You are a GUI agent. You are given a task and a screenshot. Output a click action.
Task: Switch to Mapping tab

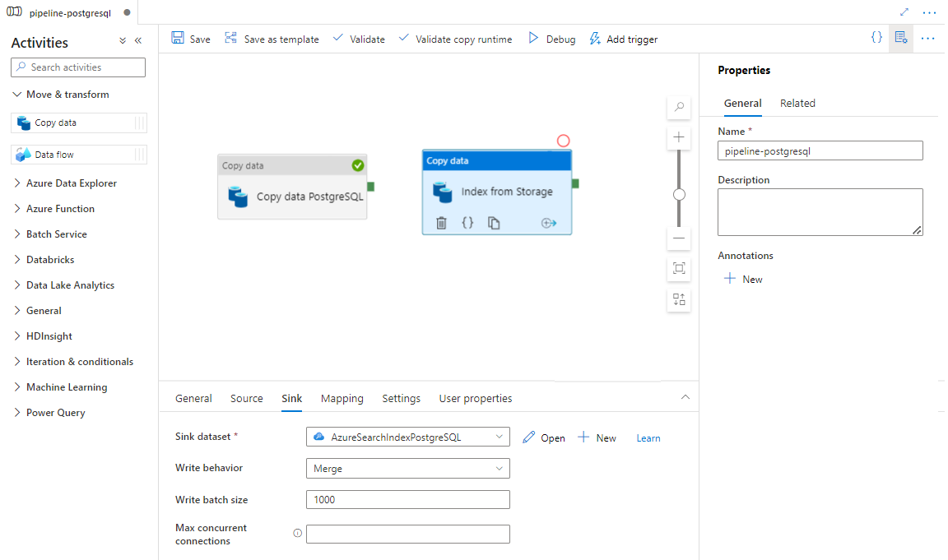[x=342, y=399]
